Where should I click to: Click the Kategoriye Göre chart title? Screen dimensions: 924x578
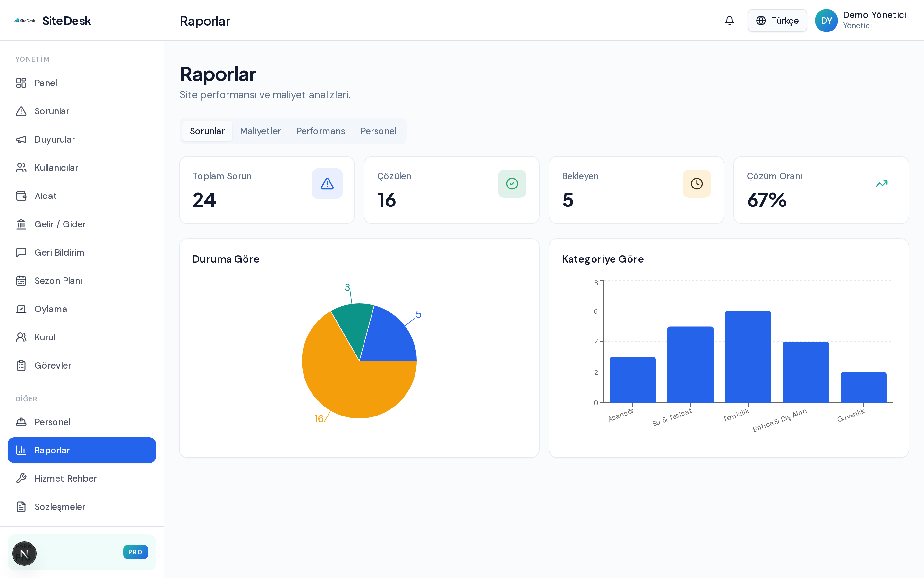tap(603, 259)
